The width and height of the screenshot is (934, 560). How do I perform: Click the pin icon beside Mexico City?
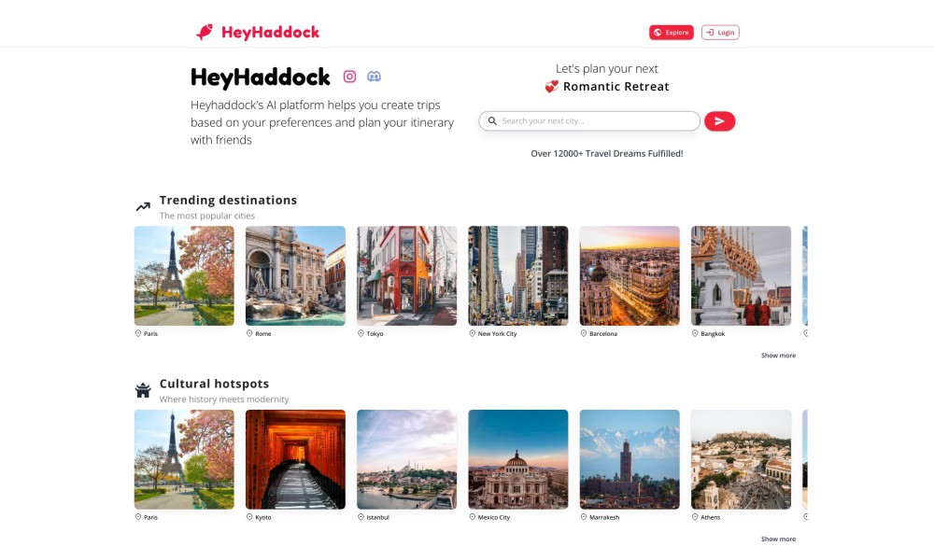click(x=473, y=517)
